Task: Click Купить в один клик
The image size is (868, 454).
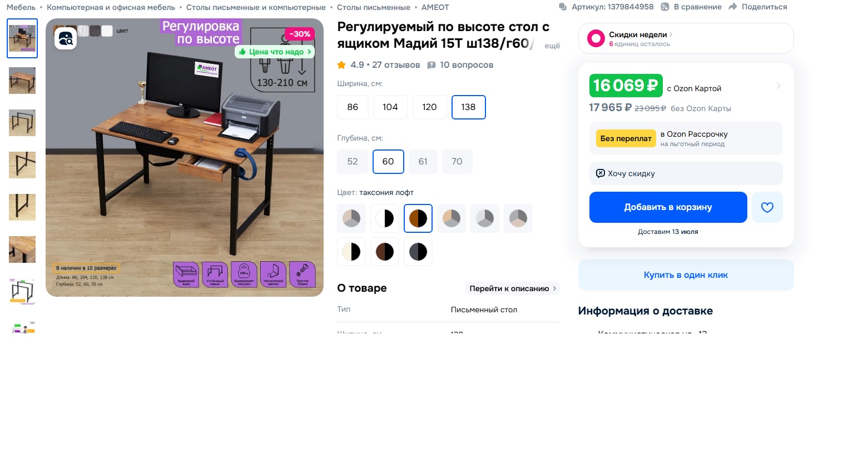Action: tap(686, 275)
